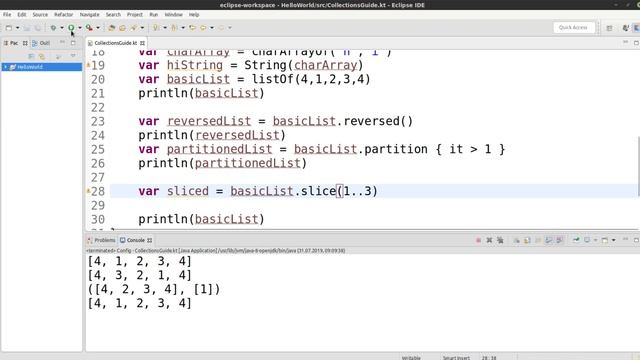Click the New Java Class toolbar icon
This screenshot has width=640, height=360.
coord(122,28)
